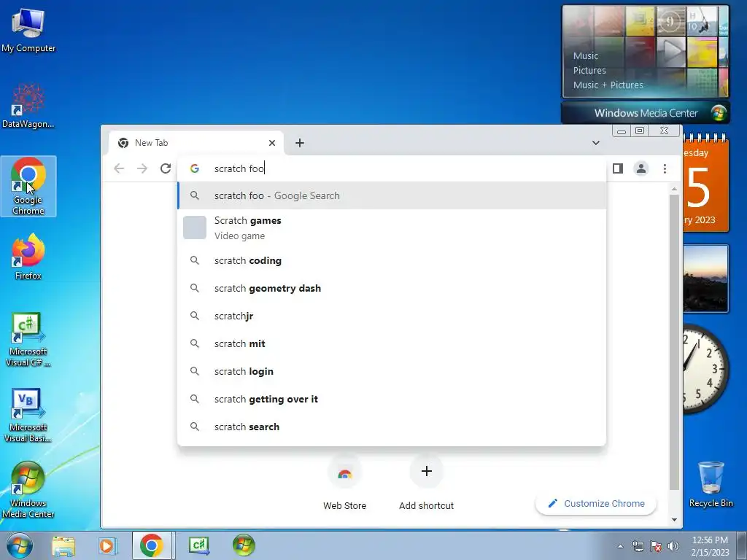Pick the 'scratch geometry dash' suggestion
747x560 pixels.
click(x=392, y=288)
